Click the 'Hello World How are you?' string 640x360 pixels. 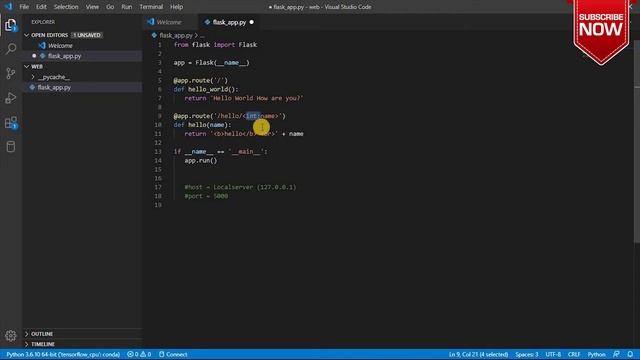257,98
